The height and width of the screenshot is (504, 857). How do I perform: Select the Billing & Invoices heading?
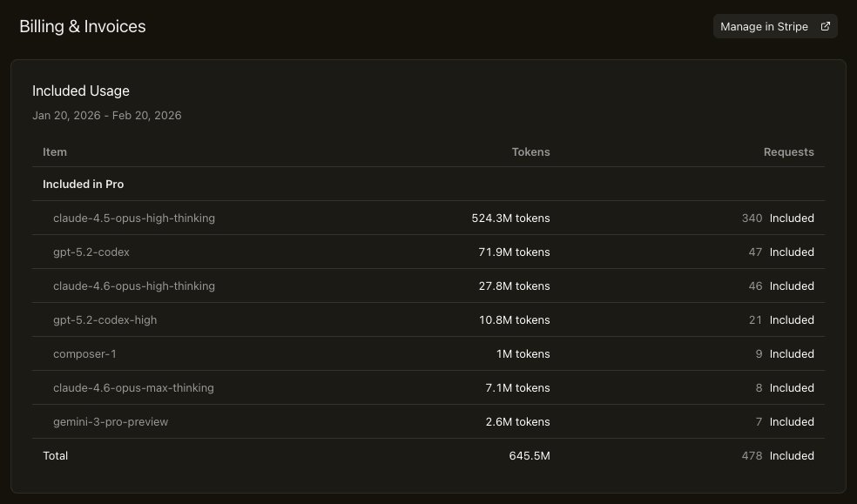tap(83, 26)
